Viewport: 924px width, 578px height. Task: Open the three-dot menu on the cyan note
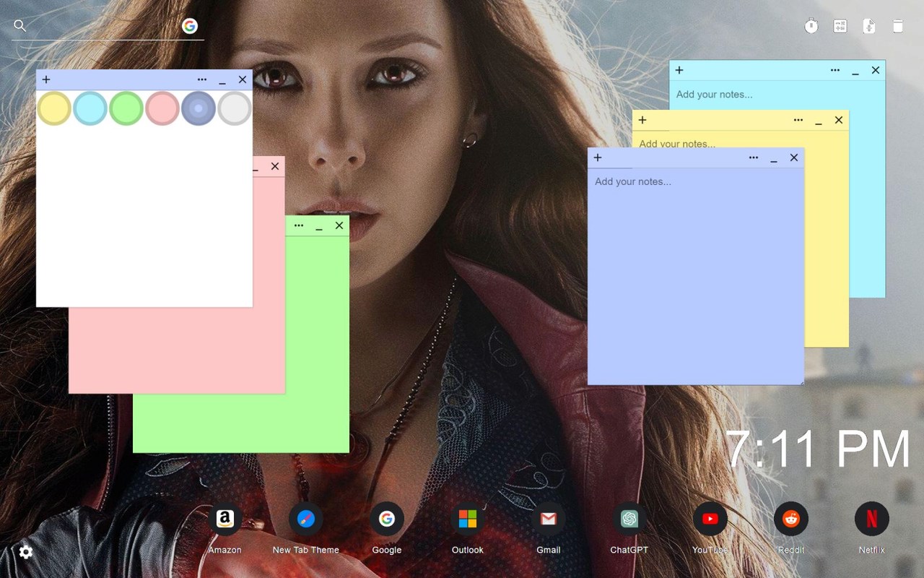[x=835, y=70]
